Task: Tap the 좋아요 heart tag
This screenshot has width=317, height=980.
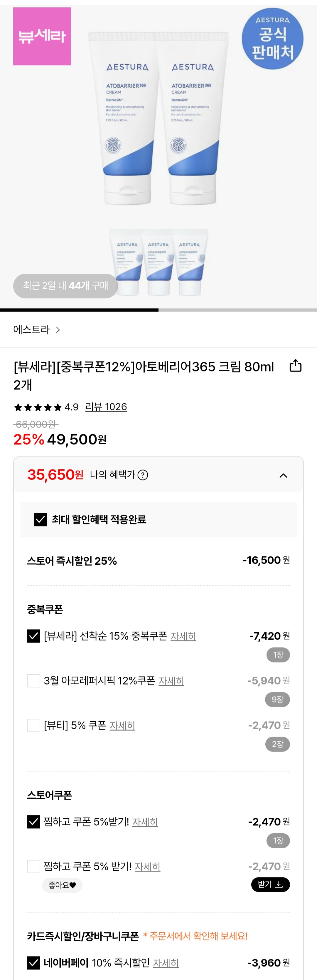Action: 62,885
